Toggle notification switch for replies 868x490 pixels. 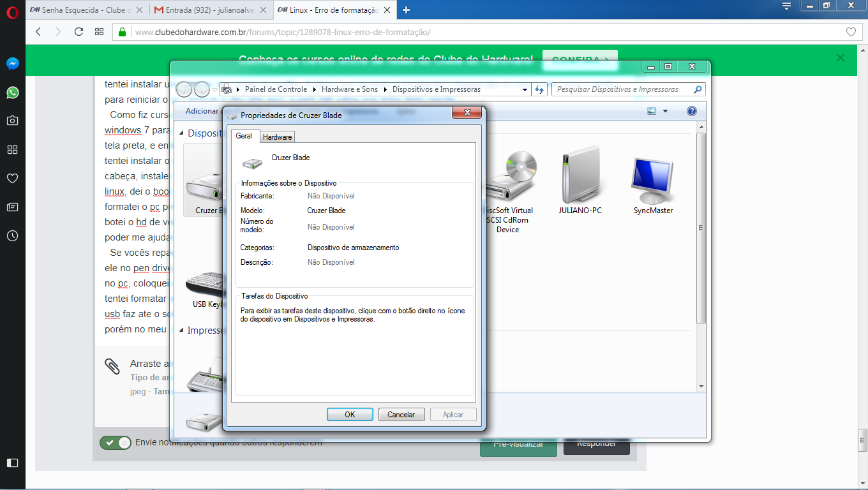click(116, 443)
